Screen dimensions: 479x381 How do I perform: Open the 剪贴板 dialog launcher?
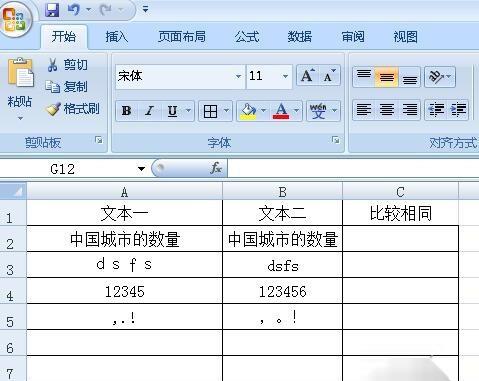tap(99, 140)
